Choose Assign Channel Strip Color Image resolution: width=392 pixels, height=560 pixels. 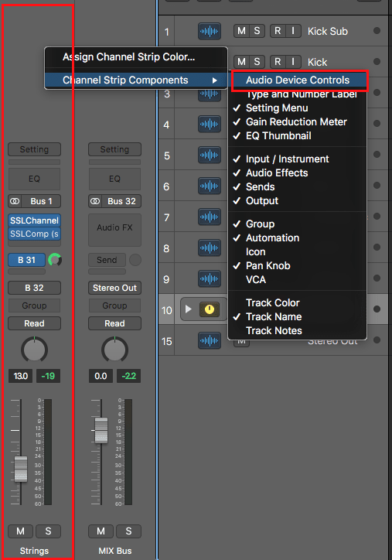pos(129,56)
